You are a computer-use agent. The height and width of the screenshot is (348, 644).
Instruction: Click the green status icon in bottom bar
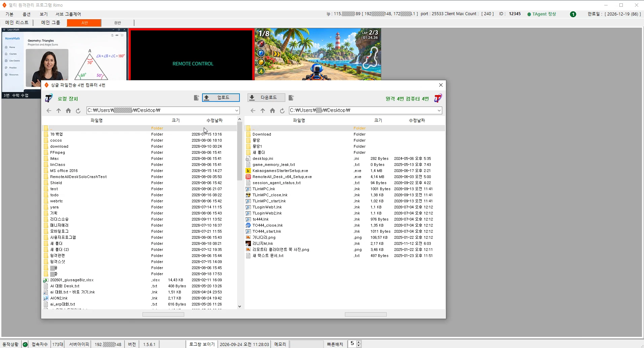click(25, 344)
